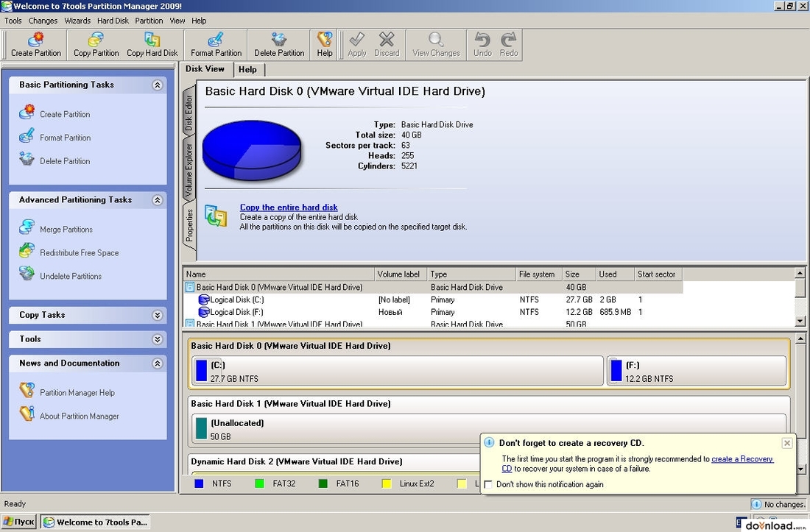Click the FAT16 dark green legend swatch
Screen dimensions: 810x532
(x=323, y=484)
